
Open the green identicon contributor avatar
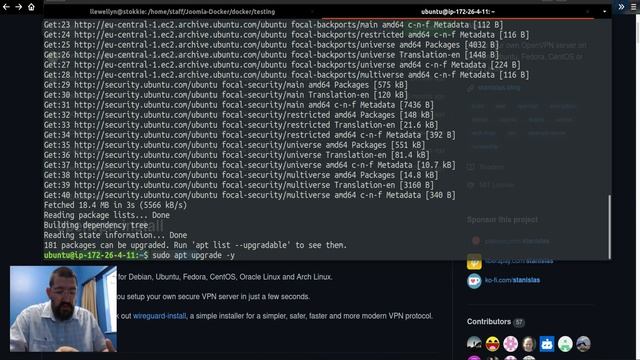click(x=565, y=344)
